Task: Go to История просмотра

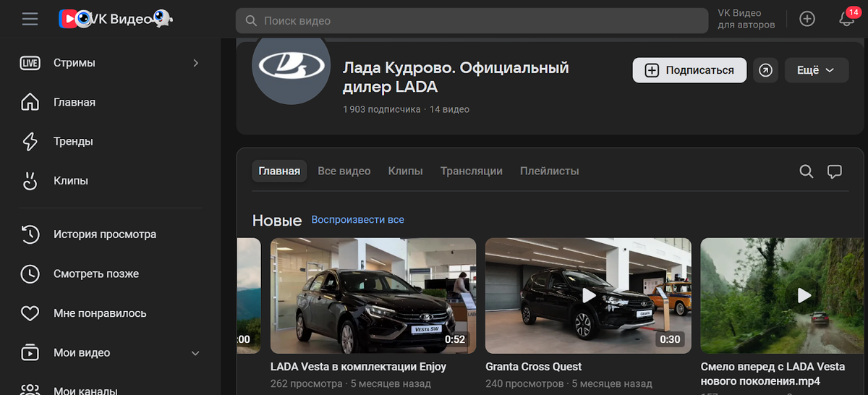Action: click(104, 234)
